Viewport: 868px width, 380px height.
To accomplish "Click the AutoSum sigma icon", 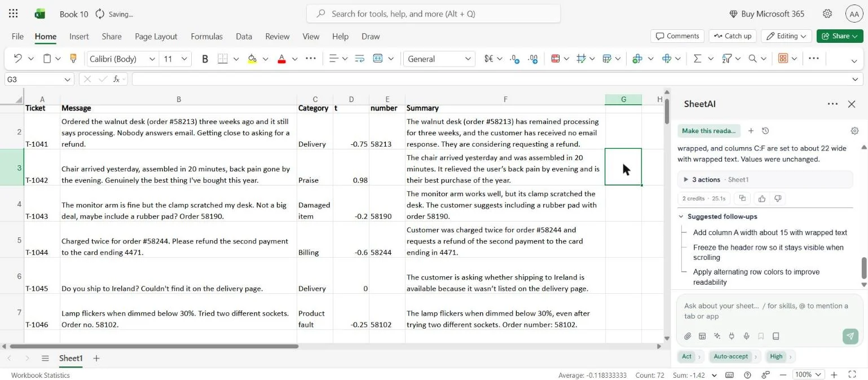I will pyautogui.click(x=697, y=59).
